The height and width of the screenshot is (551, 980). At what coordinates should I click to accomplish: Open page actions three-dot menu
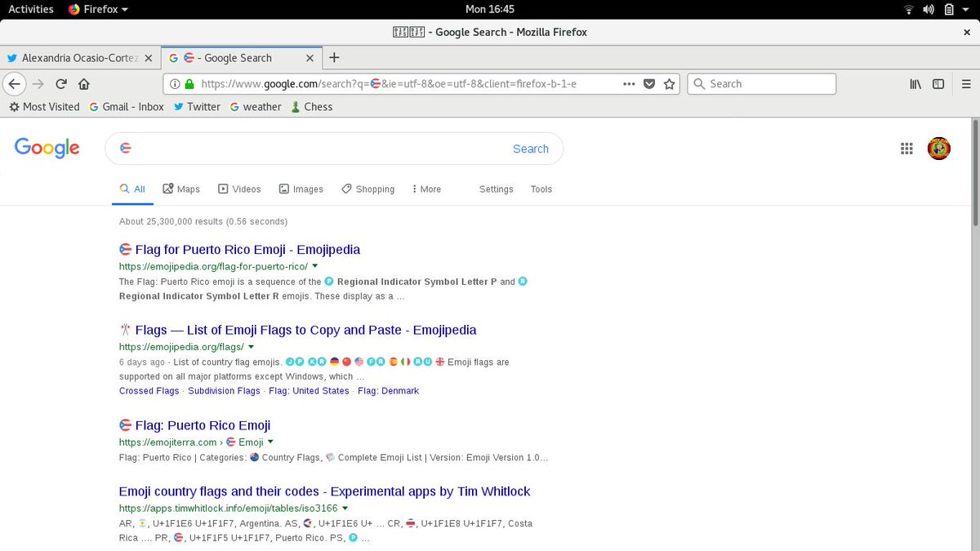[x=629, y=83]
